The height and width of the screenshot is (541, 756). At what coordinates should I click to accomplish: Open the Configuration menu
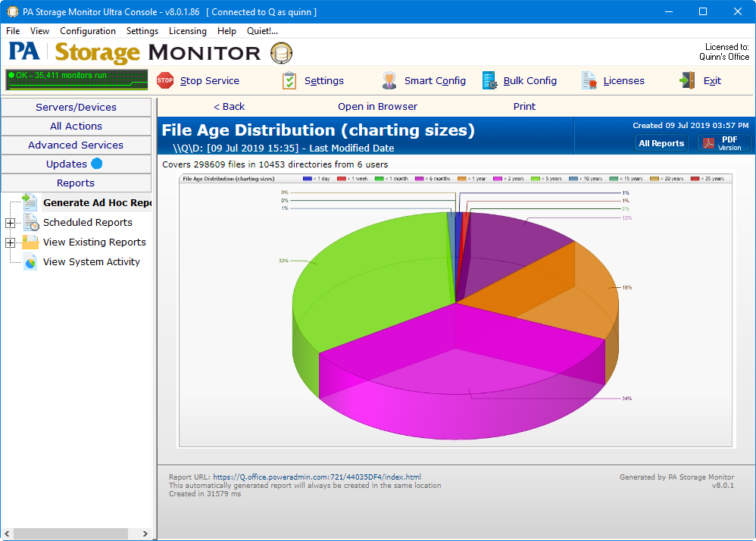tap(88, 31)
